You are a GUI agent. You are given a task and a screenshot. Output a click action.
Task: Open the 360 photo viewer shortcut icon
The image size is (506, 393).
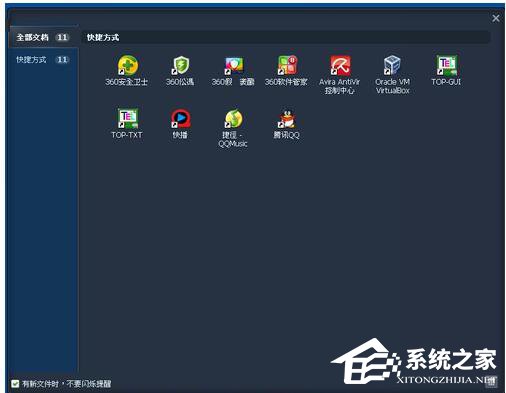click(233, 65)
